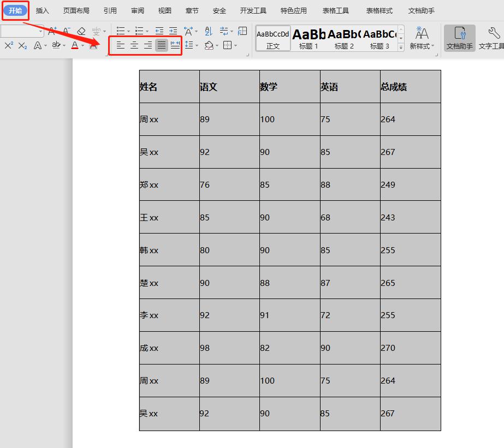Click the 总成绩 header cell
The height and width of the screenshot is (448, 504).
[411, 87]
